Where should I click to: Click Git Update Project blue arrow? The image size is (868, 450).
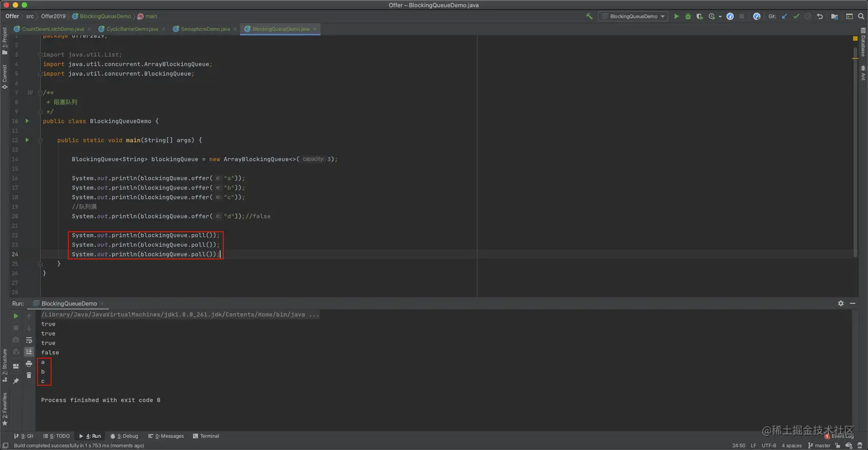point(784,17)
